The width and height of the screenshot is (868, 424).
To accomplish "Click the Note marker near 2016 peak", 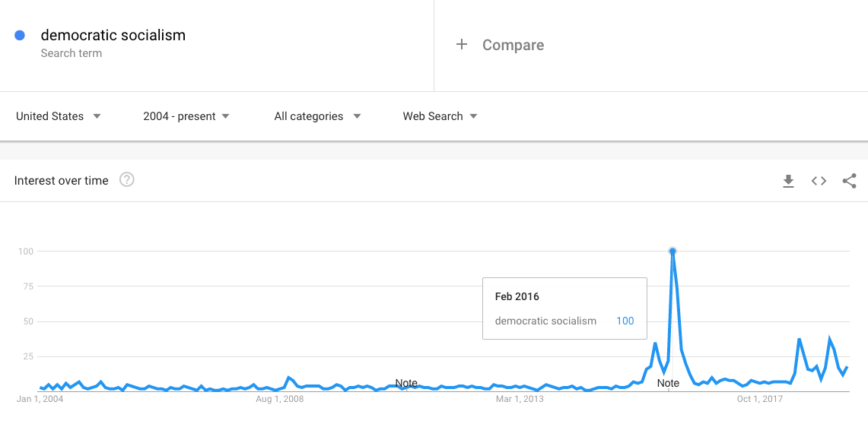I will [668, 383].
